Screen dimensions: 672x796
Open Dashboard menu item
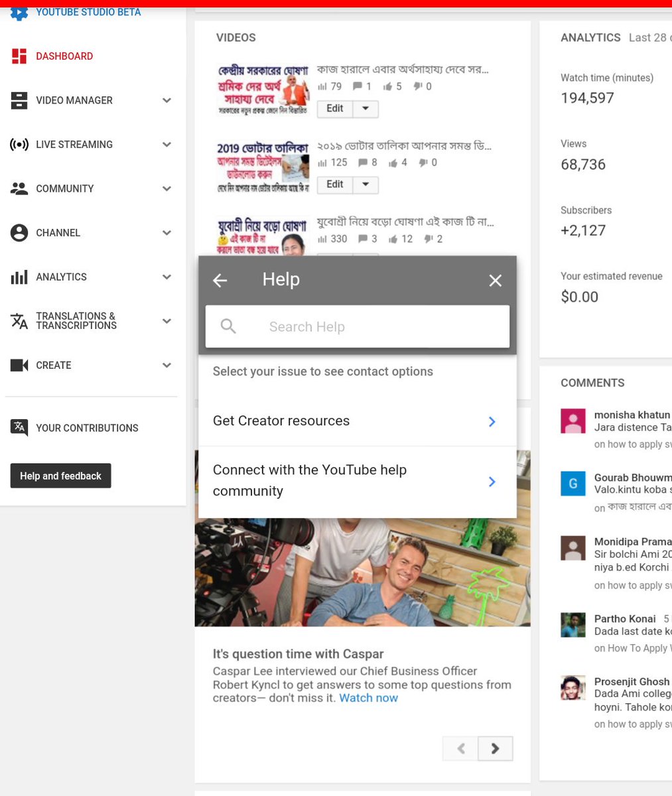(64, 56)
